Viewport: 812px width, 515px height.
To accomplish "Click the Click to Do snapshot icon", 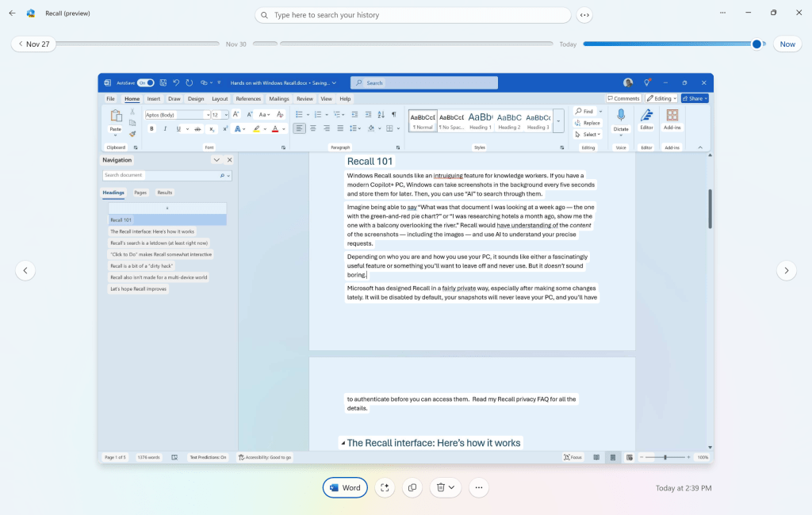I will [x=385, y=488].
